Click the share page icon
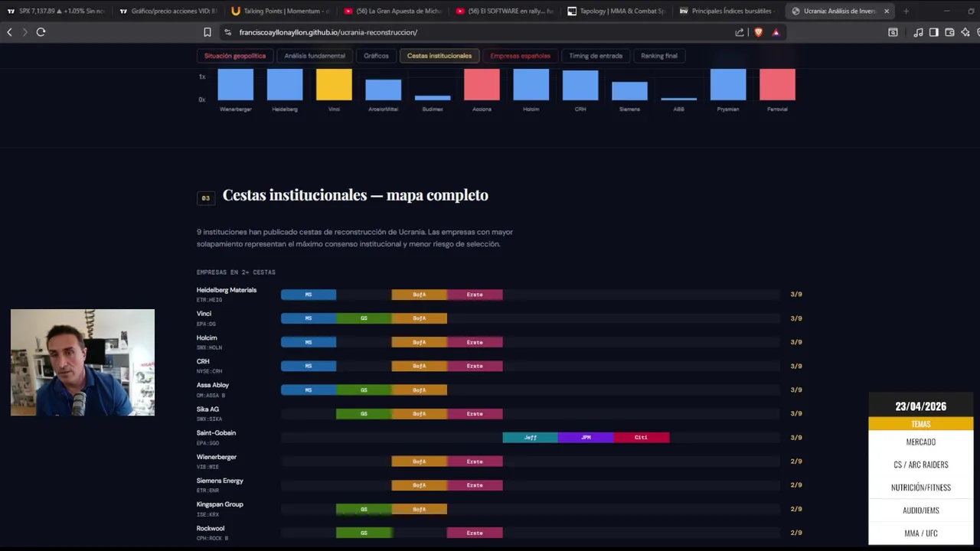The height and width of the screenshot is (551, 980). [x=740, y=32]
